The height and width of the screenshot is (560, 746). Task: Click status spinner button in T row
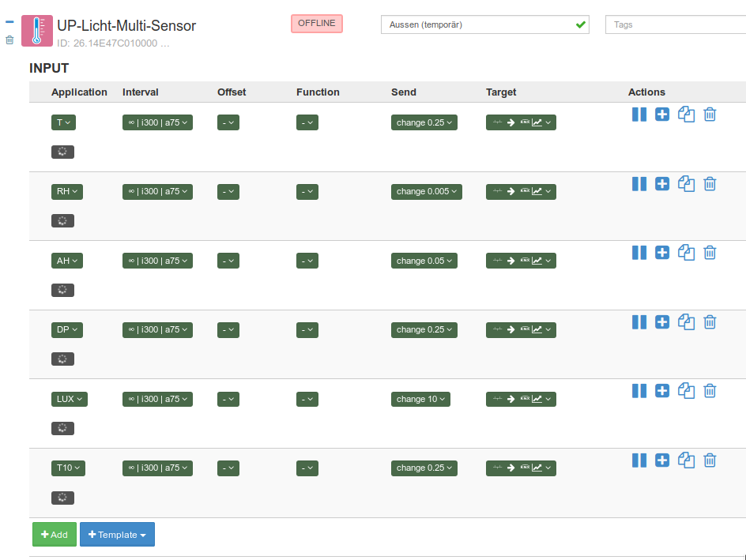pyautogui.click(x=62, y=152)
